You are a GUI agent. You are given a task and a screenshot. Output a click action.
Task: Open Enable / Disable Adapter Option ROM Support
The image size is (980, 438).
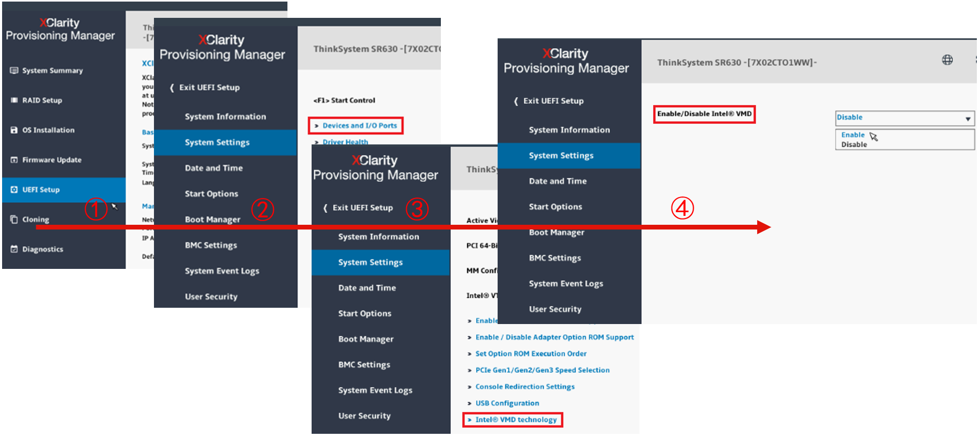[x=554, y=337]
